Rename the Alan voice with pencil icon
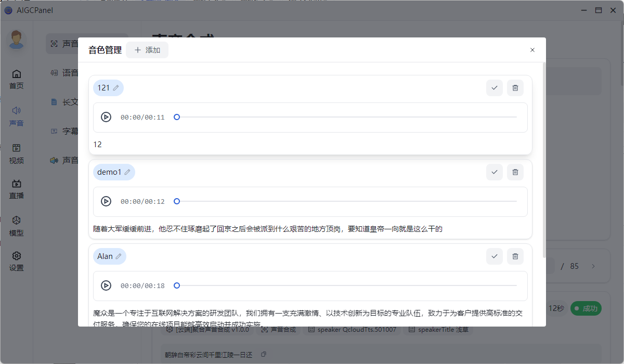The width and height of the screenshot is (624, 364). (x=119, y=256)
